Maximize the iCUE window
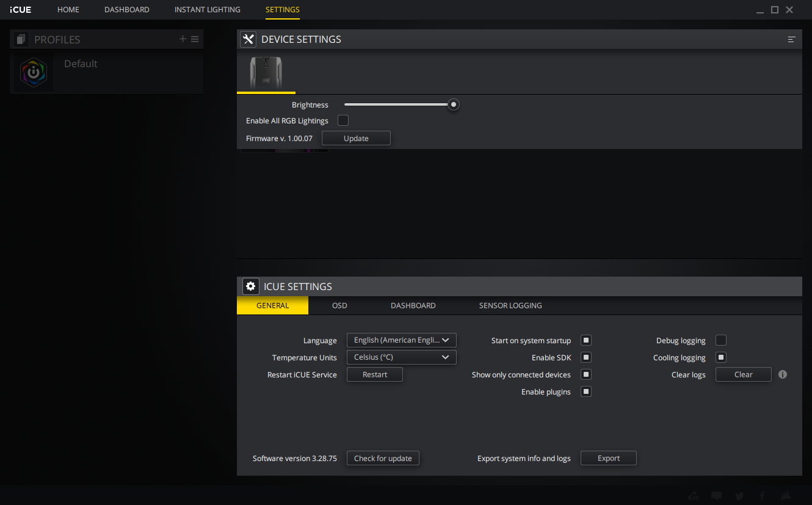The width and height of the screenshot is (812, 505). point(775,10)
